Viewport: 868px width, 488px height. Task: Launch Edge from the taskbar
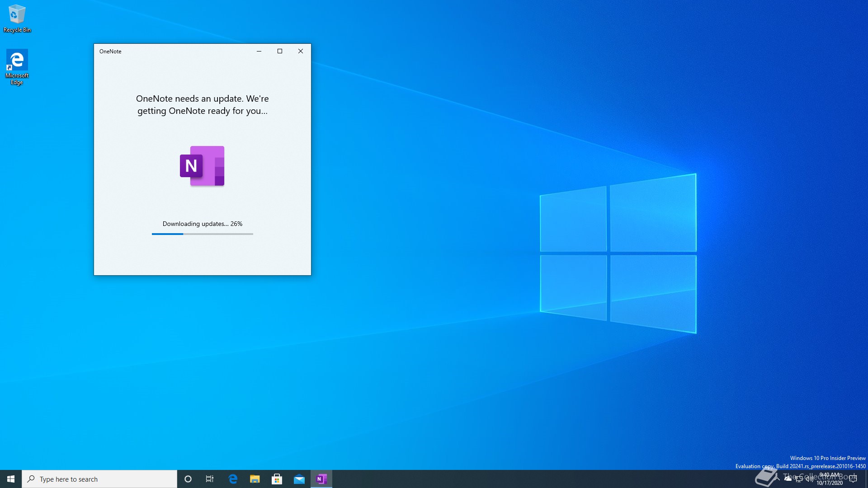pos(233,479)
